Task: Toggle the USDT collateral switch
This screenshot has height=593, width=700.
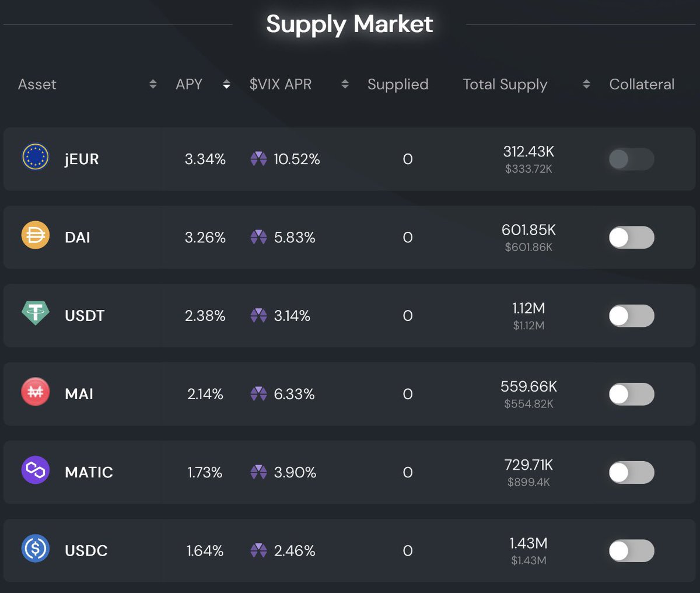Action: point(631,316)
